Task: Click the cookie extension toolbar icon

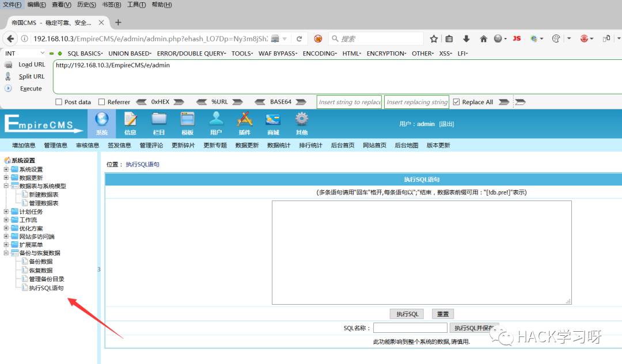Action: click(556, 39)
